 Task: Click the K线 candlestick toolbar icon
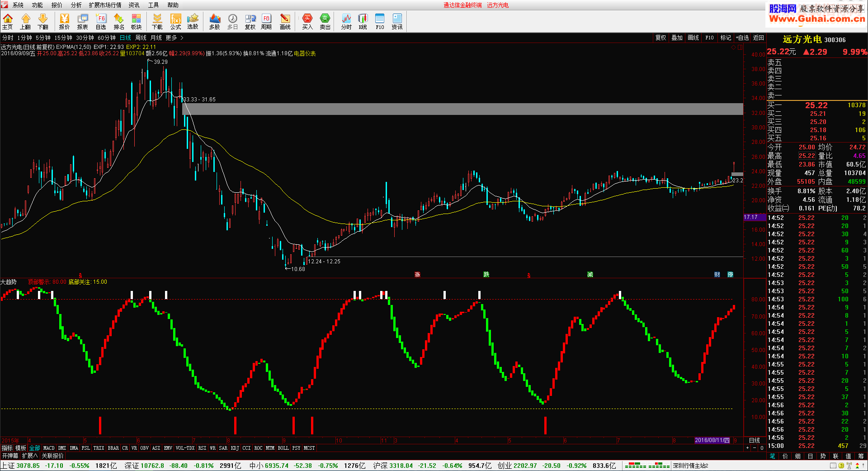[363, 21]
